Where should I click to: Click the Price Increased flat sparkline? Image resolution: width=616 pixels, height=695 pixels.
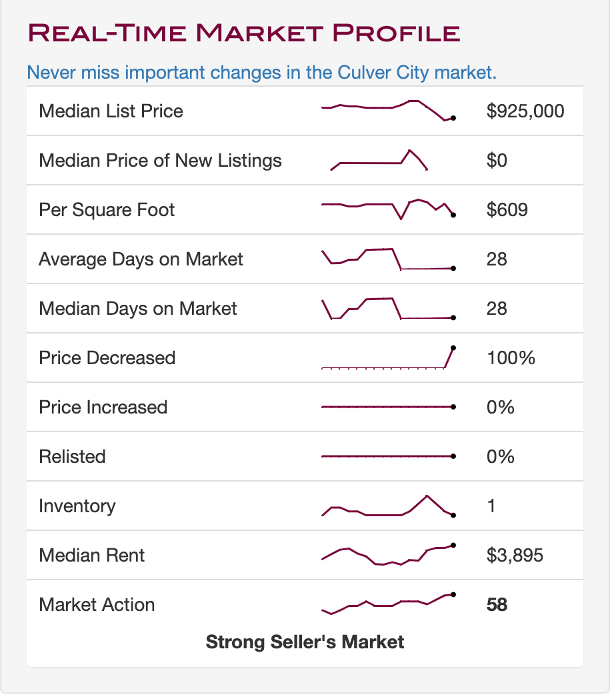click(387, 407)
